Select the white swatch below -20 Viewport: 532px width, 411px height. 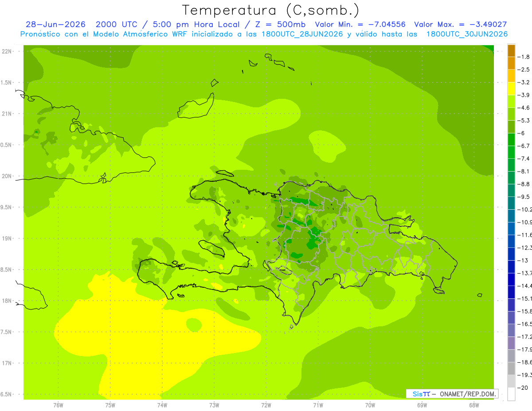tap(511, 394)
